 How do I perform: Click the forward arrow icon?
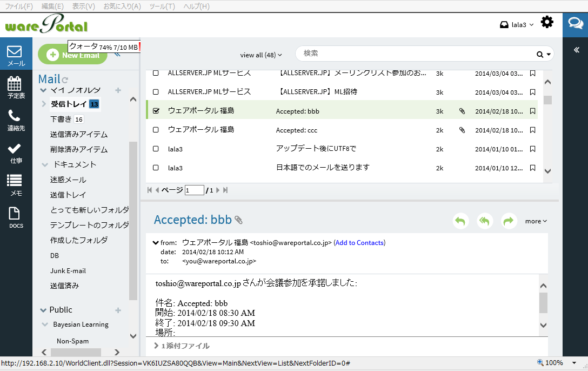[x=509, y=221]
